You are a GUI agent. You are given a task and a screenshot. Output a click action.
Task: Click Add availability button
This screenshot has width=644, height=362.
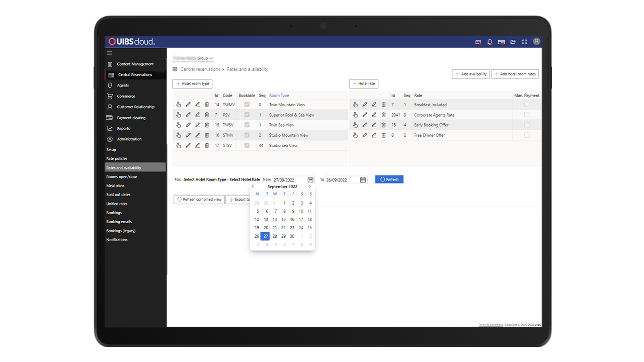(x=471, y=74)
